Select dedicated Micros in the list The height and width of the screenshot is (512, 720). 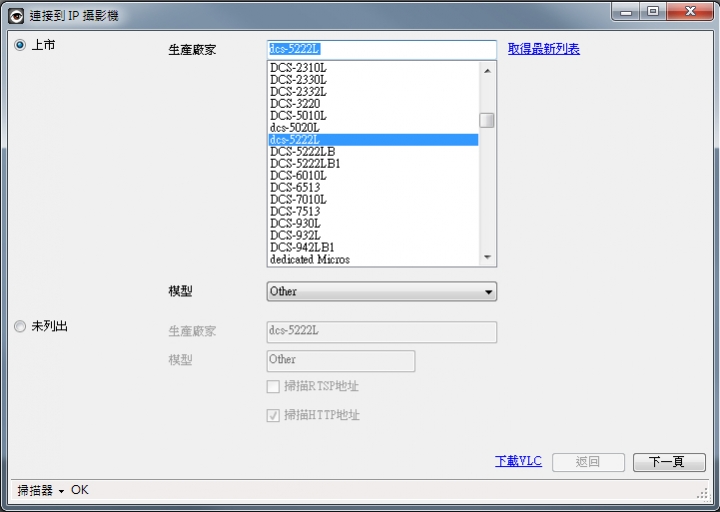(373, 259)
